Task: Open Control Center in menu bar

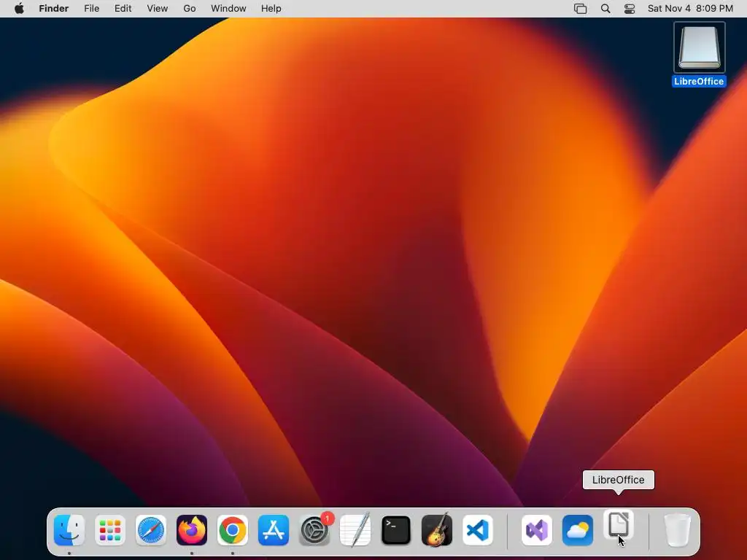Action: click(x=630, y=9)
